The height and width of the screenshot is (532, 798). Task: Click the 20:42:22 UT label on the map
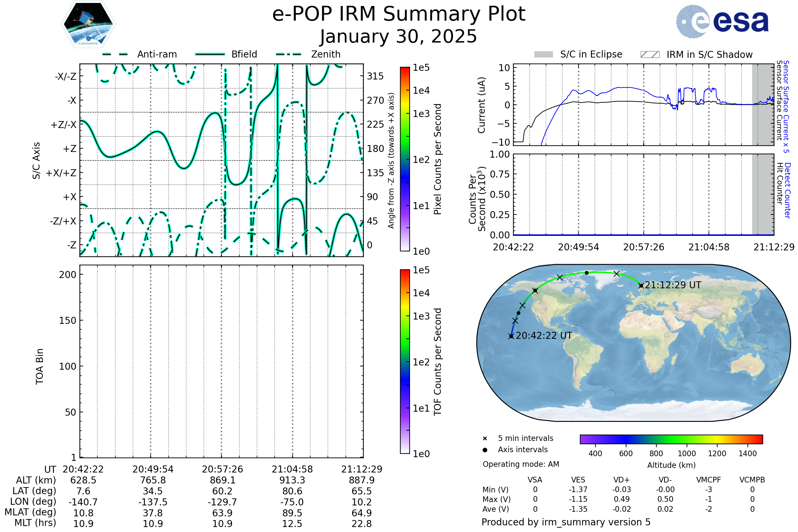544,335
